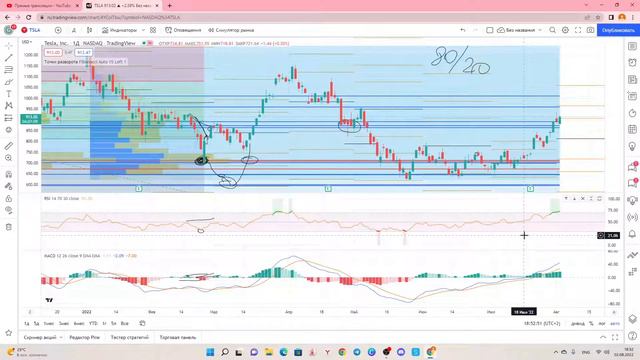Open the USD currency dropdown
Image resolution: width=640 pixels, height=360 pixels.
pos(27,42)
